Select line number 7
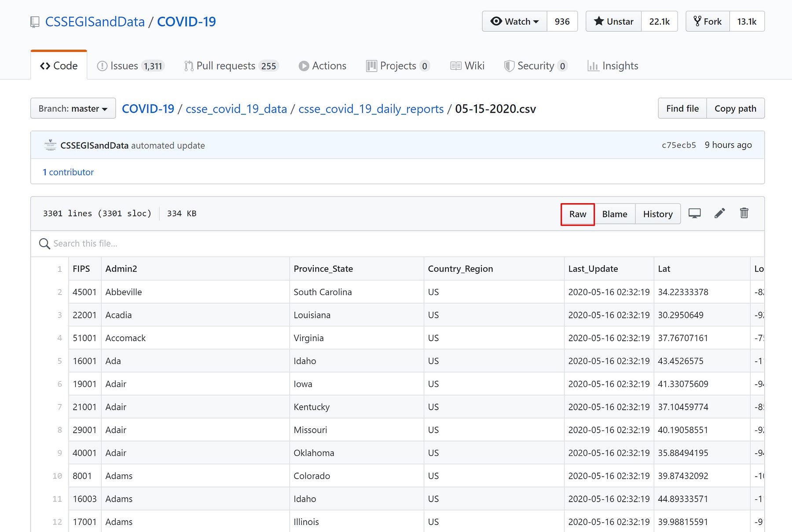This screenshot has height=532, width=792. click(x=59, y=407)
